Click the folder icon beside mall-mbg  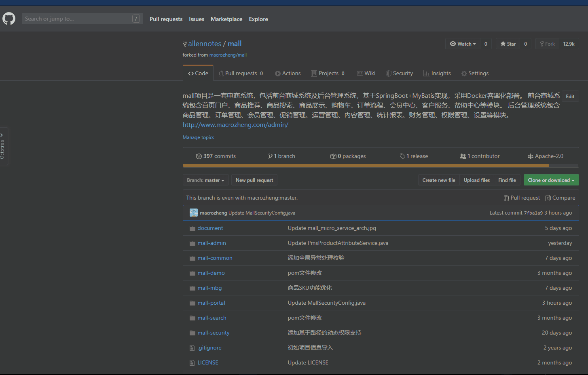(192, 288)
